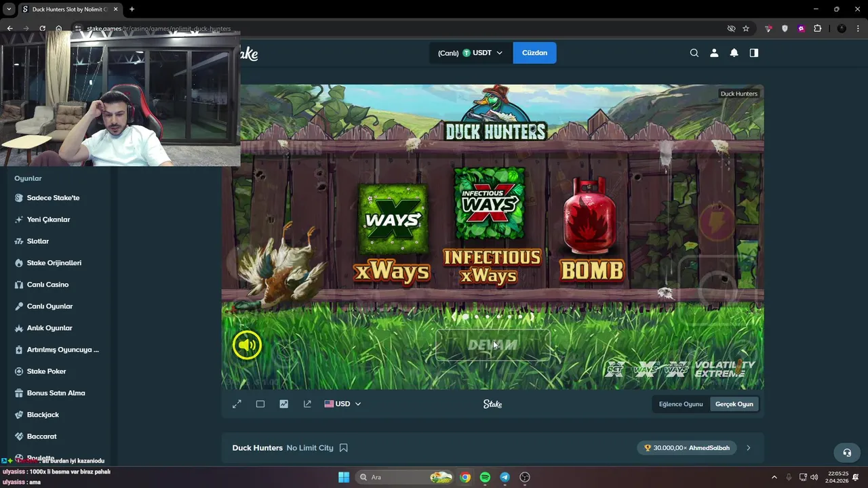
Task: Open the No Limit City provider link
Action: (x=310, y=448)
